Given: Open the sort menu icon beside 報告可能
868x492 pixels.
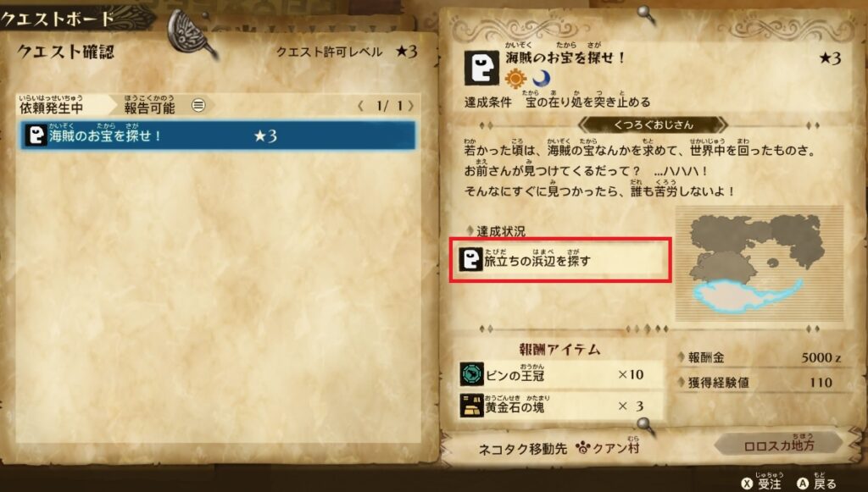Looking at the screenshot, I should point(198,105).
